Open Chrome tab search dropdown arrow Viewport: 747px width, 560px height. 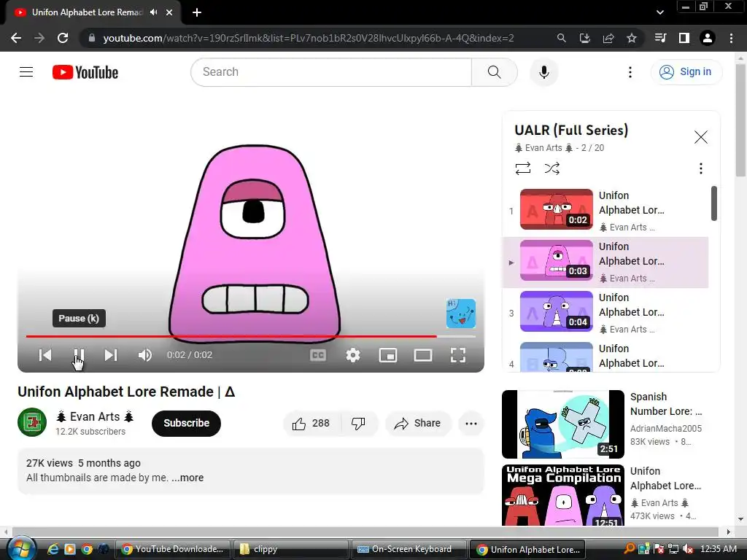tap(659, 12)
